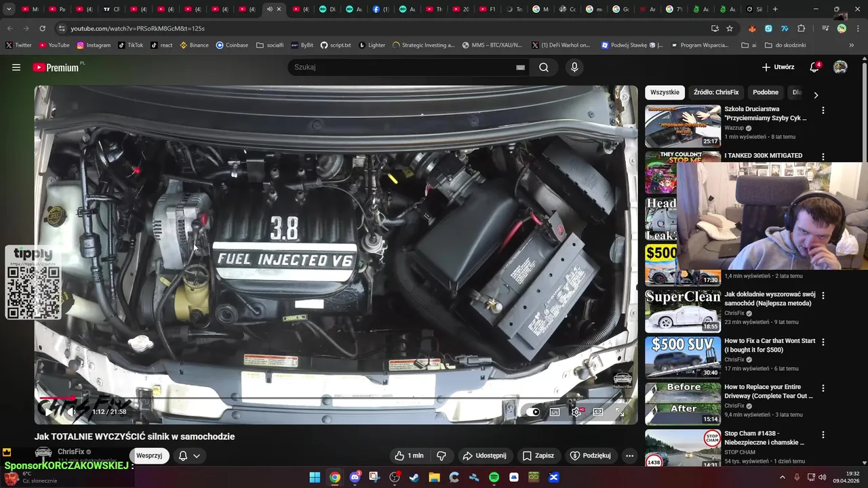Open menu for Stop Cham #1438 video

click(823, 434)
